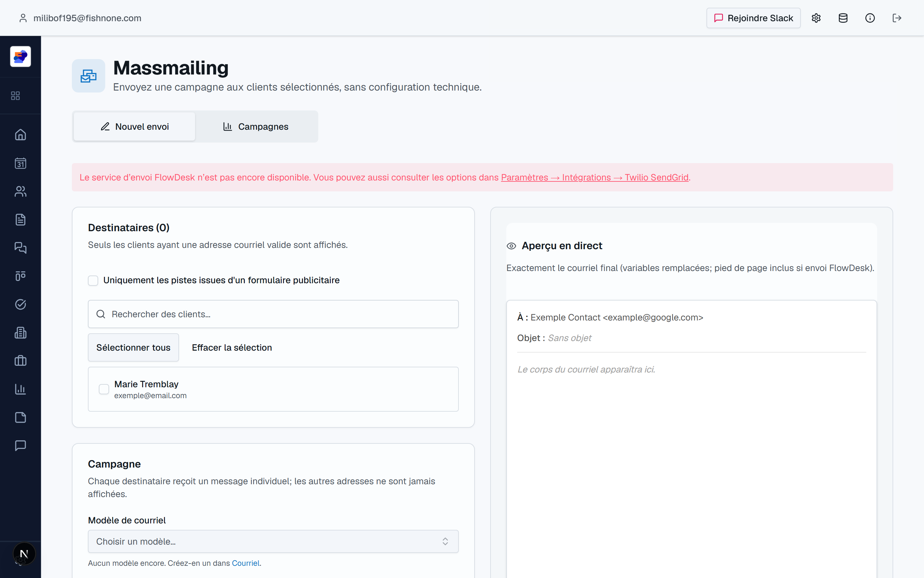
Task: Open the conversations double-bubble icon
Action: click(21, 248)
